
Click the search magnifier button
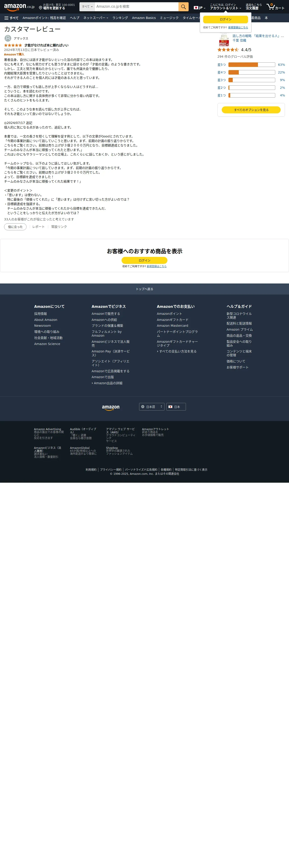pos(183,7)
